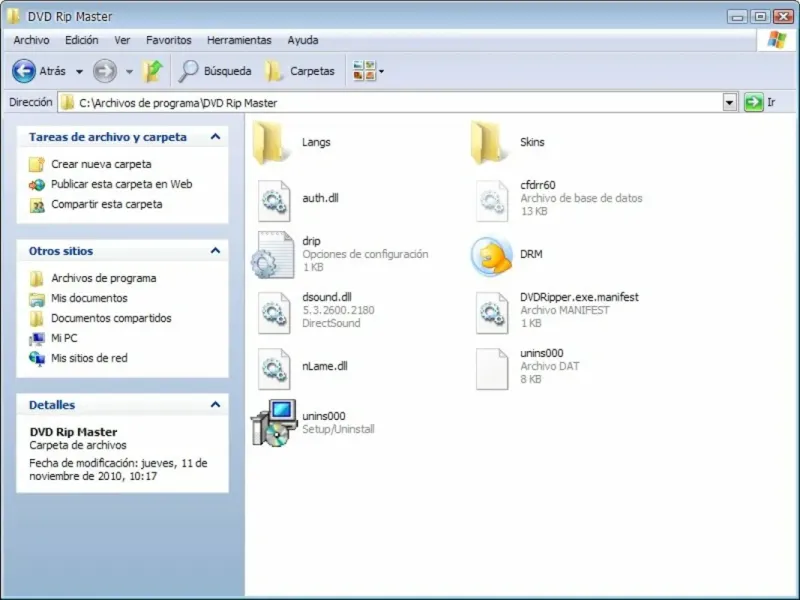
Task: Select the Langs folder icon
Action: click(x=269, y=142)
